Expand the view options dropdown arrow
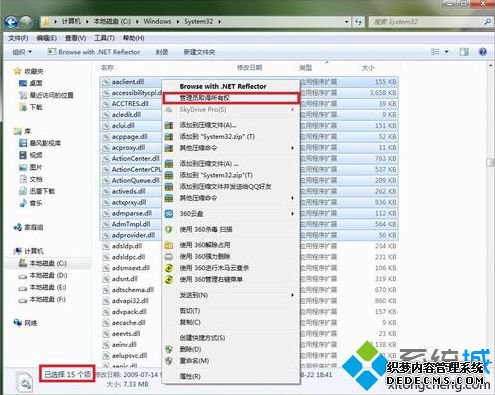 pos(446,52)
